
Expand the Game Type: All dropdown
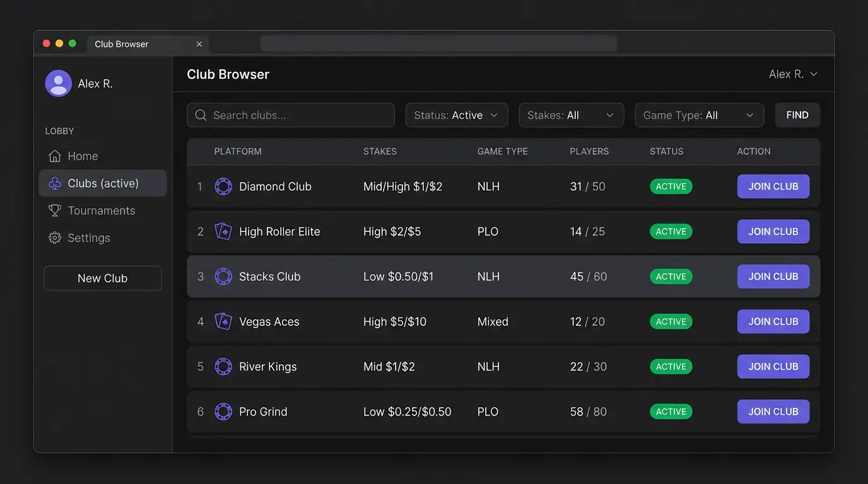pos(699,115)
